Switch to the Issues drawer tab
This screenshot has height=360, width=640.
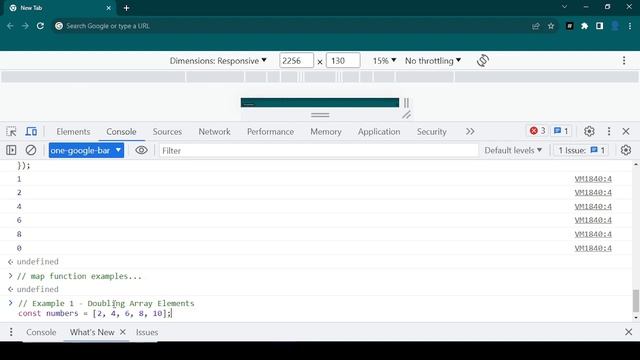point(147,332)
